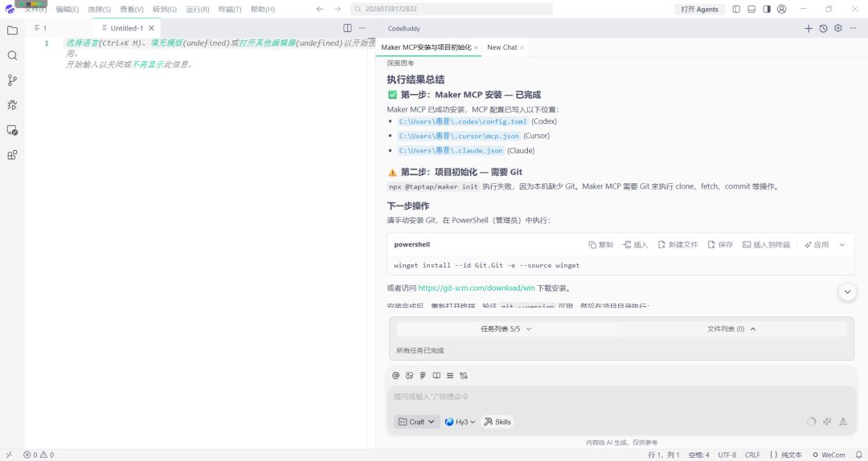This screenshot has height=461, width=868.
Task: Click the 复制 button on powershell block
Action: point(600,245)
